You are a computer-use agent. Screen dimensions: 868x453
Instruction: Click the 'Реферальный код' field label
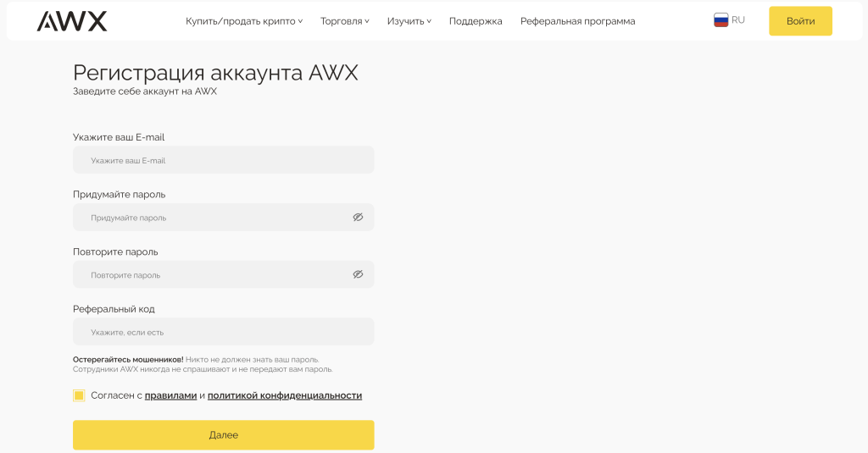point(114,309)
